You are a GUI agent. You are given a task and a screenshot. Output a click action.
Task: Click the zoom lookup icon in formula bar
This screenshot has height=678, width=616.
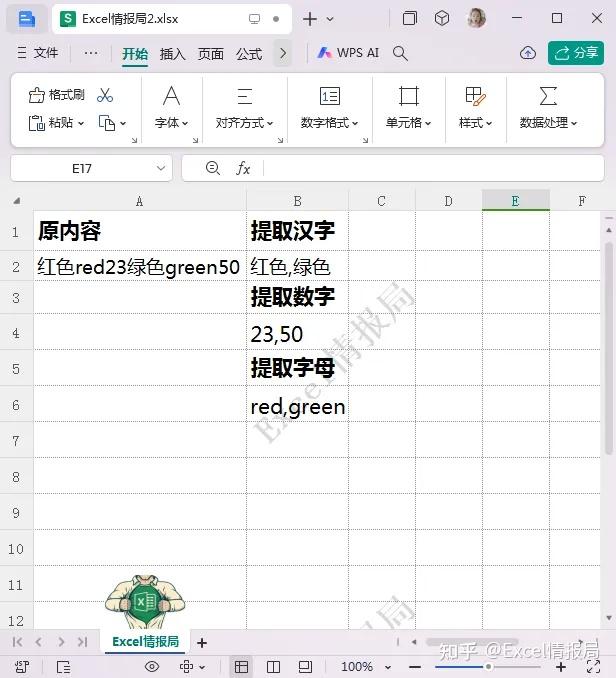[213, 168]
